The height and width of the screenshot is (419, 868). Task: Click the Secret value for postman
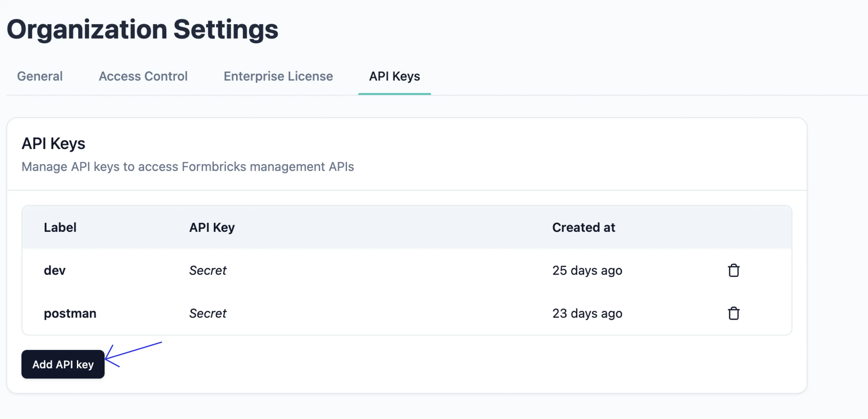click(208, 313)
